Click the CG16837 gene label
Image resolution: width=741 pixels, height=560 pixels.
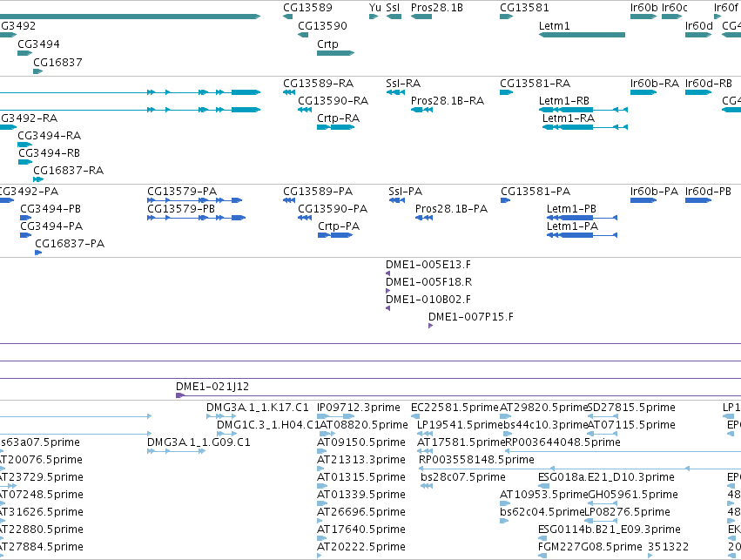coord(57,63)
